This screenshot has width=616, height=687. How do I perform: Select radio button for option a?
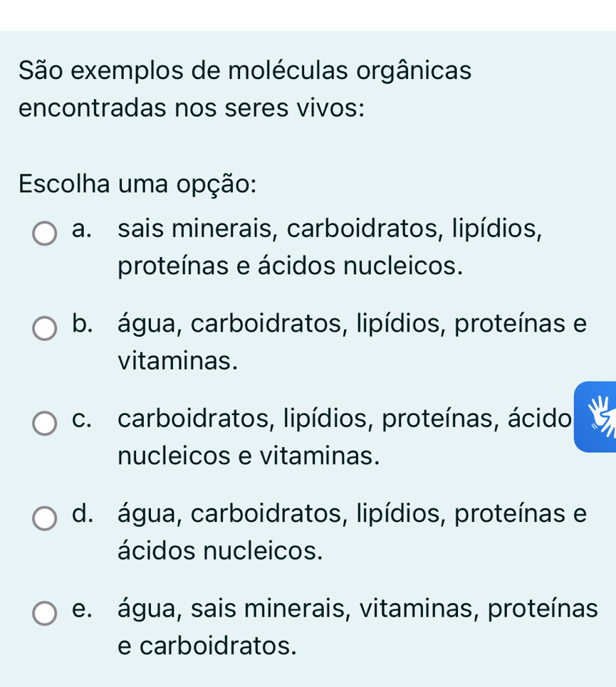click(45, 233)
